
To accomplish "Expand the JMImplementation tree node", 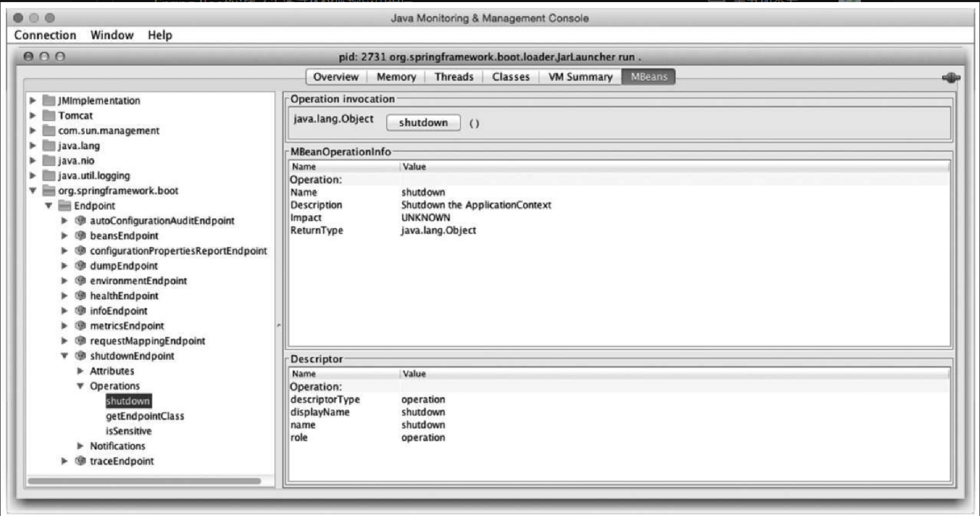I will point(33,100).
